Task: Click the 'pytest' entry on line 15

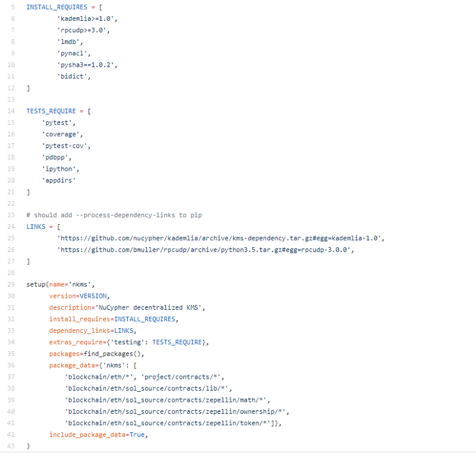Action: coord(57,122)
